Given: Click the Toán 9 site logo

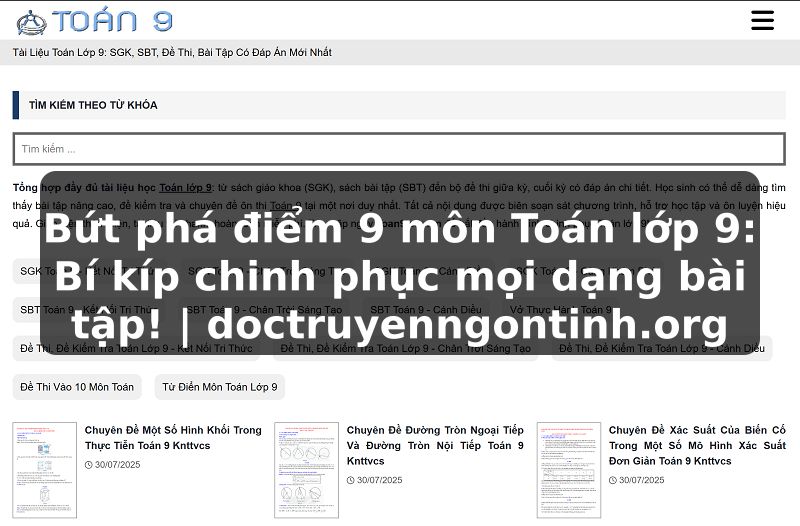Looking at the screenshot, I should point(94,21).
